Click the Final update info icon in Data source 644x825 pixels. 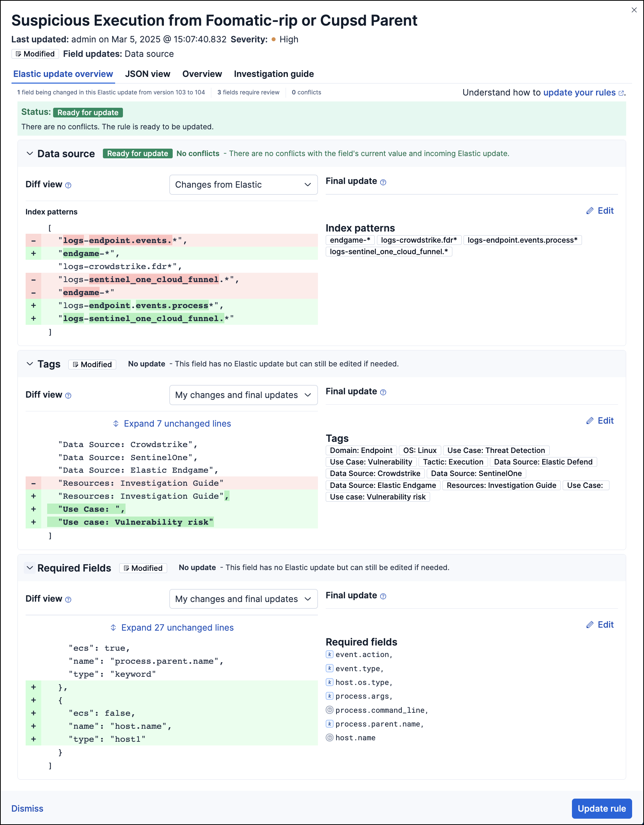click(x=383, y=182)
